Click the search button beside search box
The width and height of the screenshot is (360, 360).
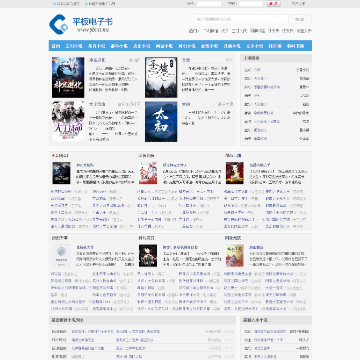tap(300, 19)
